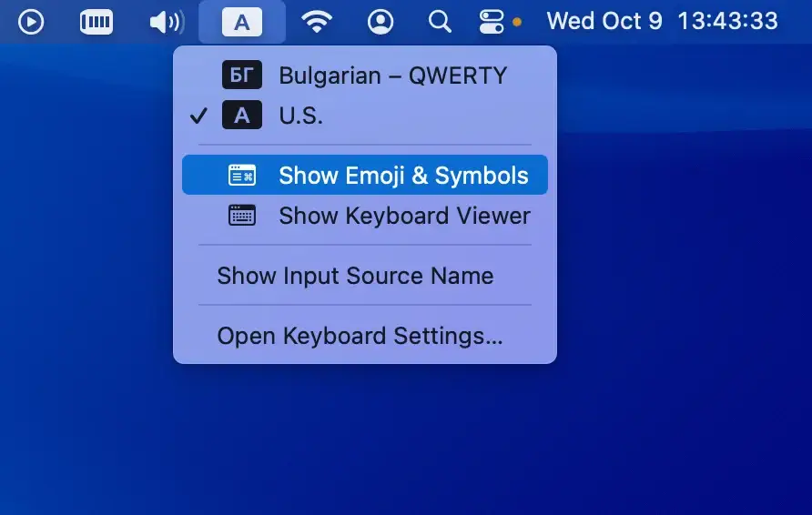Image resolution: width=812 pixels, height=515 pixels.
Task: Click the Emoji & Symbols window icon
Action: [x=241, y=175]
